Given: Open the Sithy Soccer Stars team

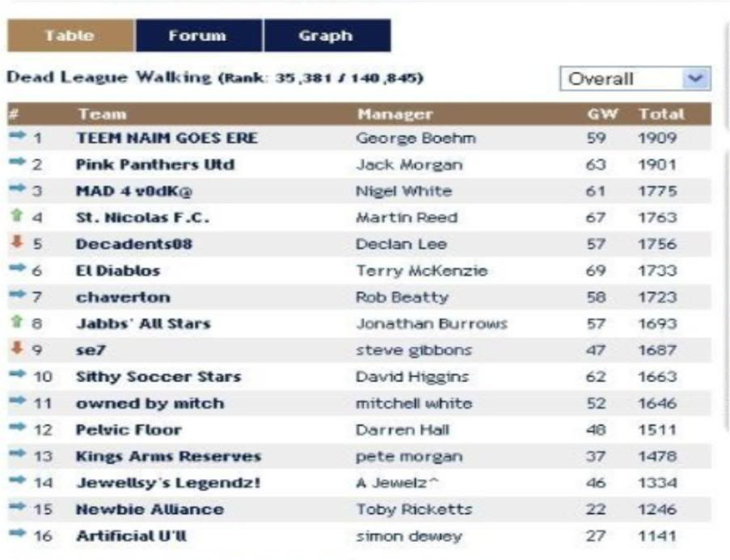Looking at the screenshot, I should (158, 377).
